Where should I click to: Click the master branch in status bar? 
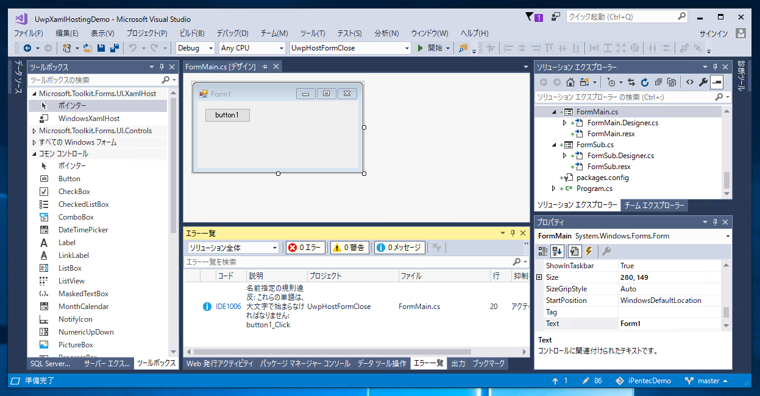coord(707,381)
